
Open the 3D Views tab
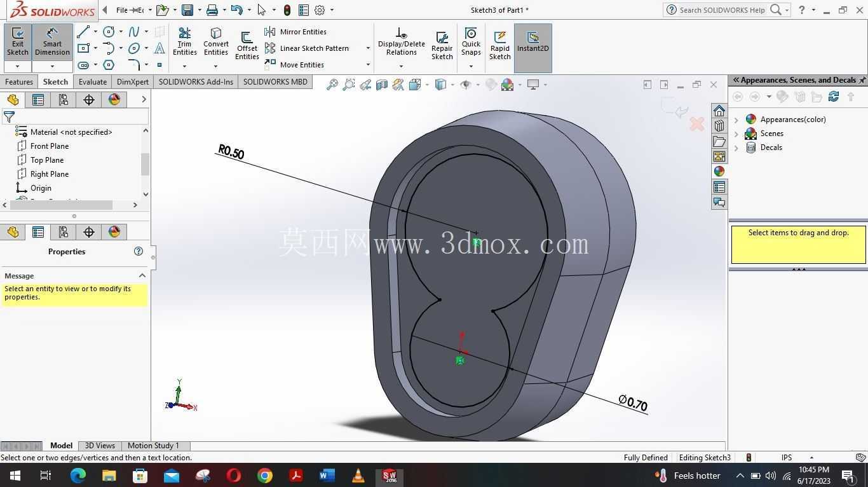click(x=100, y=446)
